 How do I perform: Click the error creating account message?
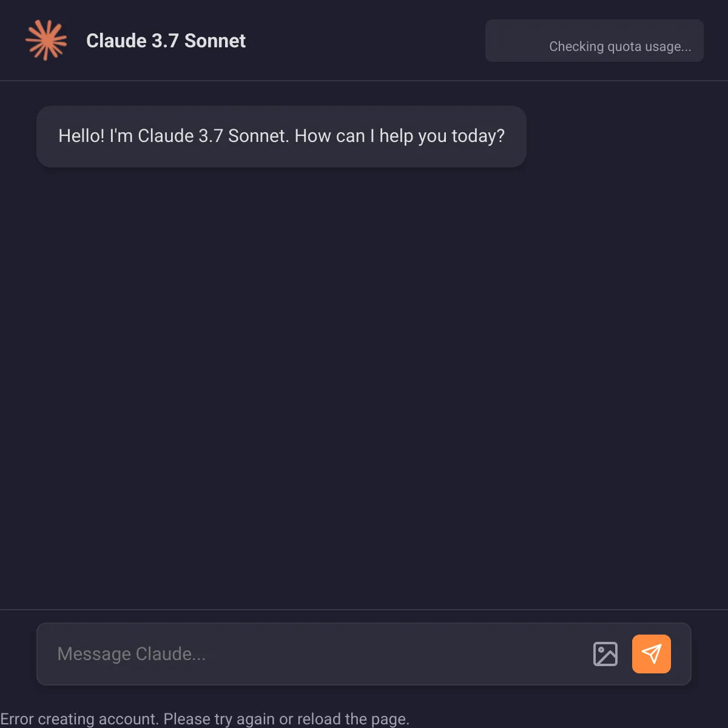tap(205, 719)
